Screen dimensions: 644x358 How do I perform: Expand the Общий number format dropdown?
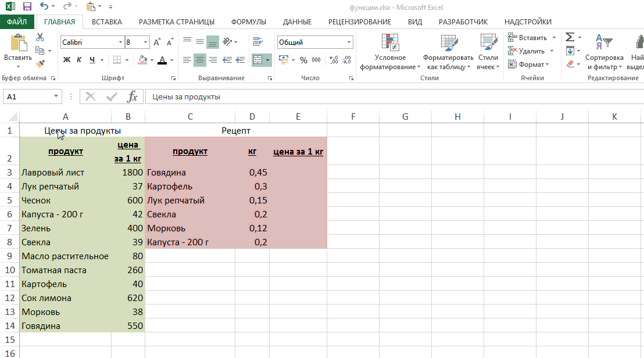pyautogui.click(x=349, y=42)
